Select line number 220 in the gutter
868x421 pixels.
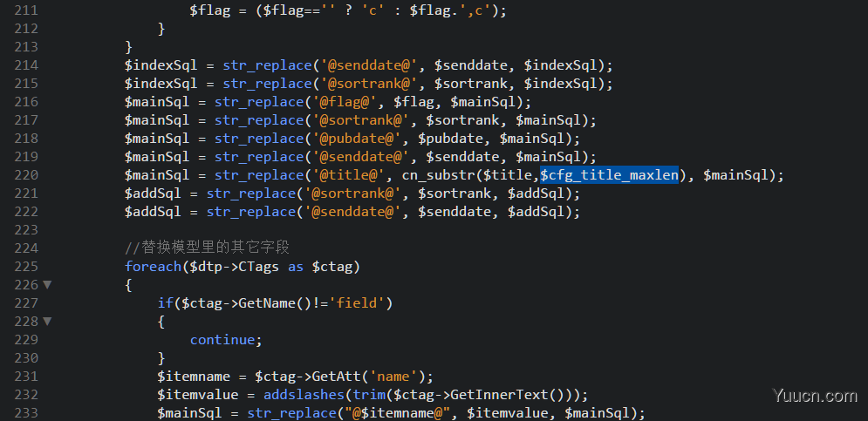[x=26, y=175]
